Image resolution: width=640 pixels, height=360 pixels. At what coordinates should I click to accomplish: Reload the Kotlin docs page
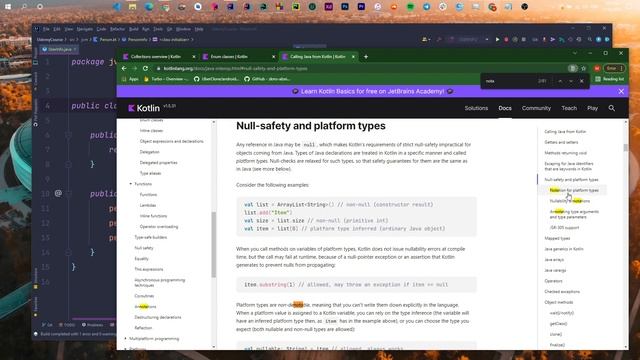(x=145, y=69)
